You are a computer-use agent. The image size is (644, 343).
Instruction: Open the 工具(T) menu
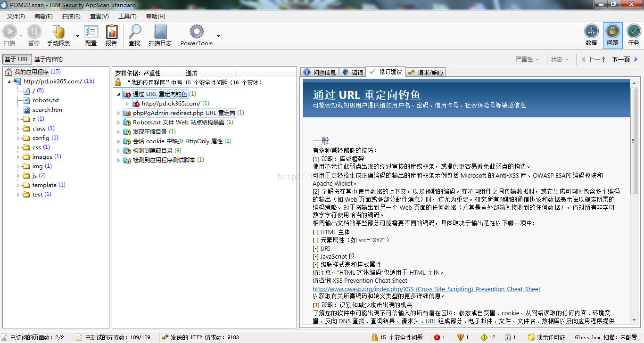127,16
